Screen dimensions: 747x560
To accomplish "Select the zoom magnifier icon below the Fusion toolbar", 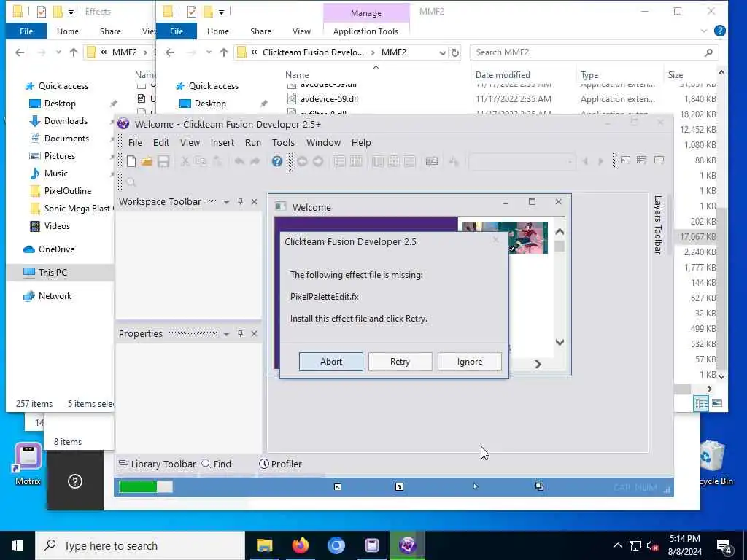I will 131,182.
